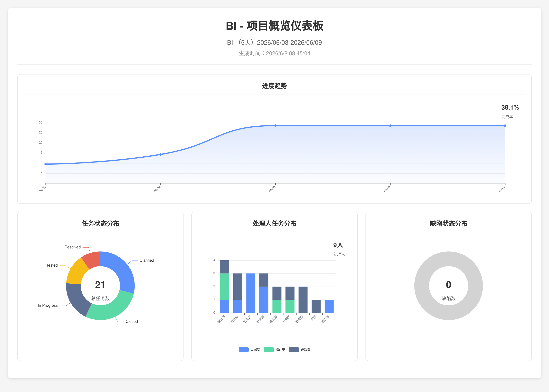Click the 06/04 data point on trend line
The image size is (549, 392).
pyautogui.click(x=160, y=154)
